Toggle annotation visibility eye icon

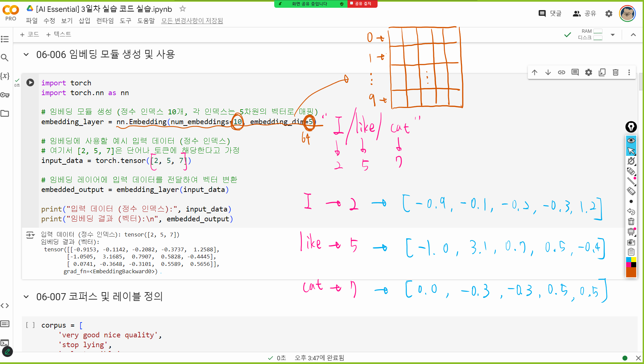(x=631, y=140)
